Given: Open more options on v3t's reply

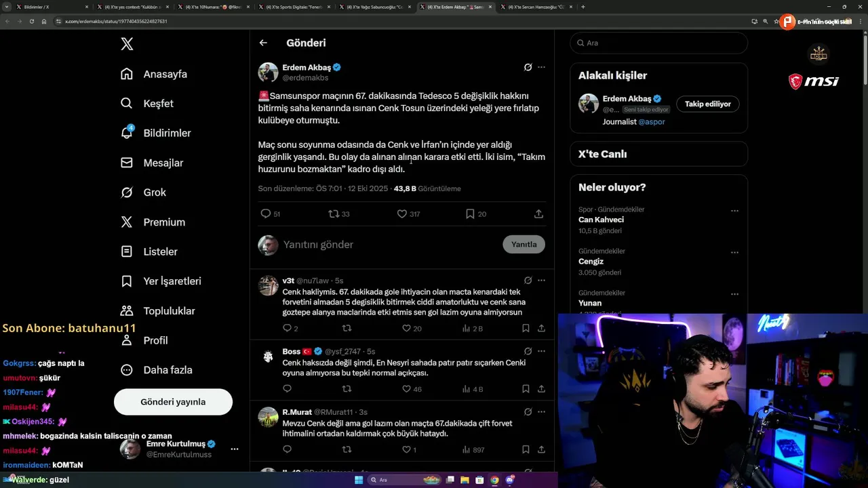Looking at the screenshot, I should tap(541, 280).
